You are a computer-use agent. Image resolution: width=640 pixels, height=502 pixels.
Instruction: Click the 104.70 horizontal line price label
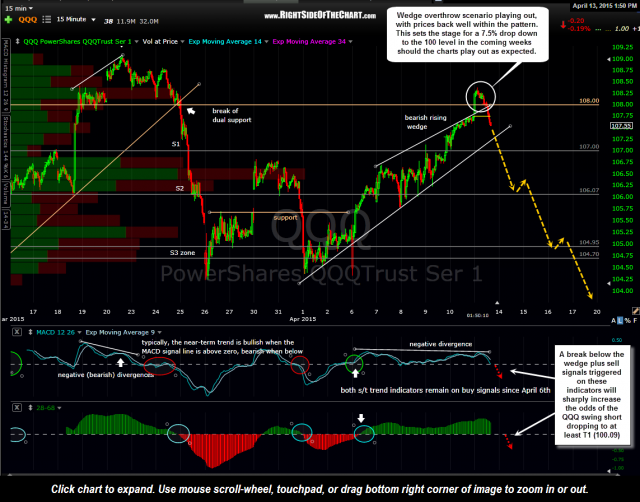tap(589, 254)
